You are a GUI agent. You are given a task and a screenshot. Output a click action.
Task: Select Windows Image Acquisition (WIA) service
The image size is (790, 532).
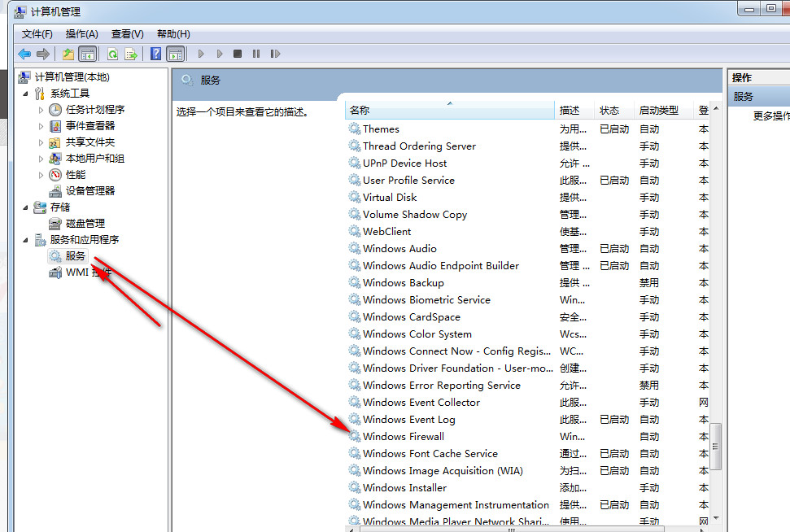pyautogui.click(x=443, y=470)
